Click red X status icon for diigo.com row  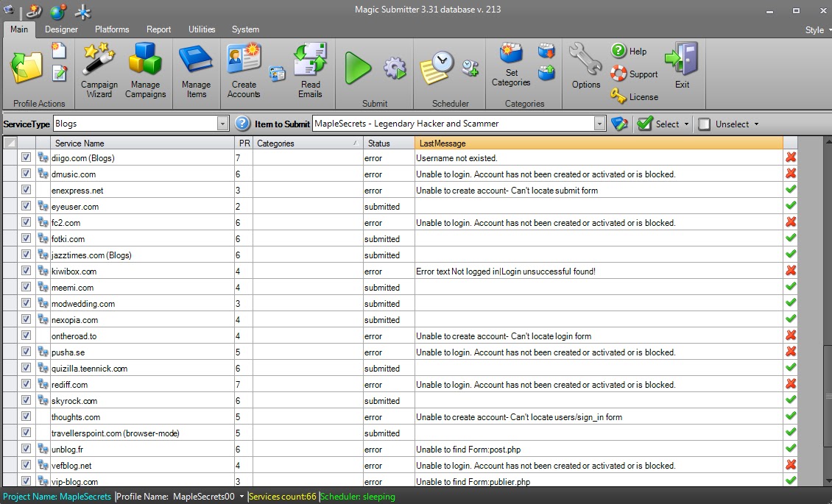pos(791,157)
